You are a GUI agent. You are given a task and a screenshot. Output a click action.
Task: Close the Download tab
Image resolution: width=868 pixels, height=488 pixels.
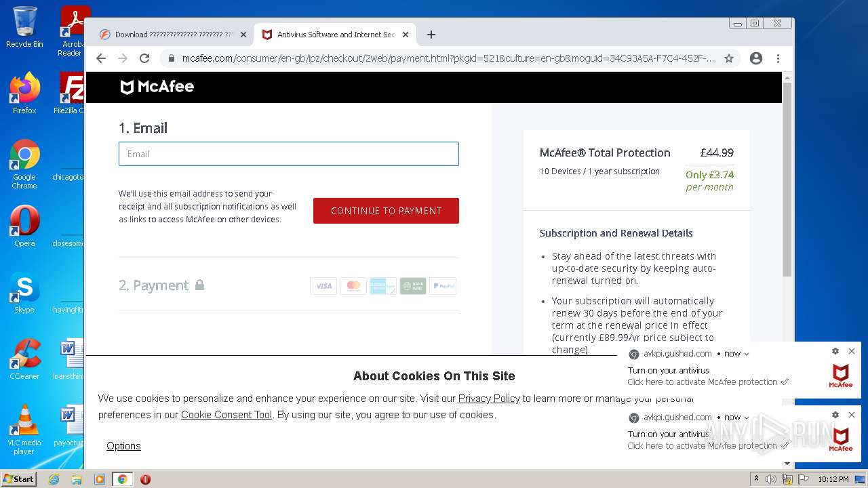[243, 35]
